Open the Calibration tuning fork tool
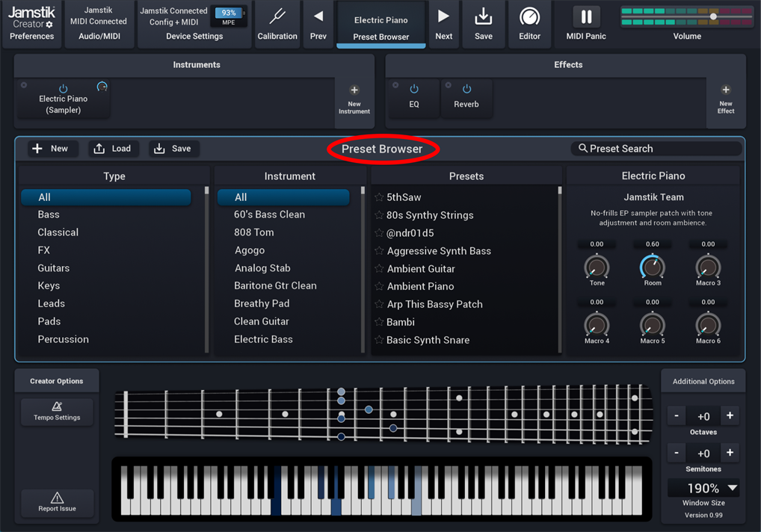Screen dimensions: 761x532 point(277,24)
